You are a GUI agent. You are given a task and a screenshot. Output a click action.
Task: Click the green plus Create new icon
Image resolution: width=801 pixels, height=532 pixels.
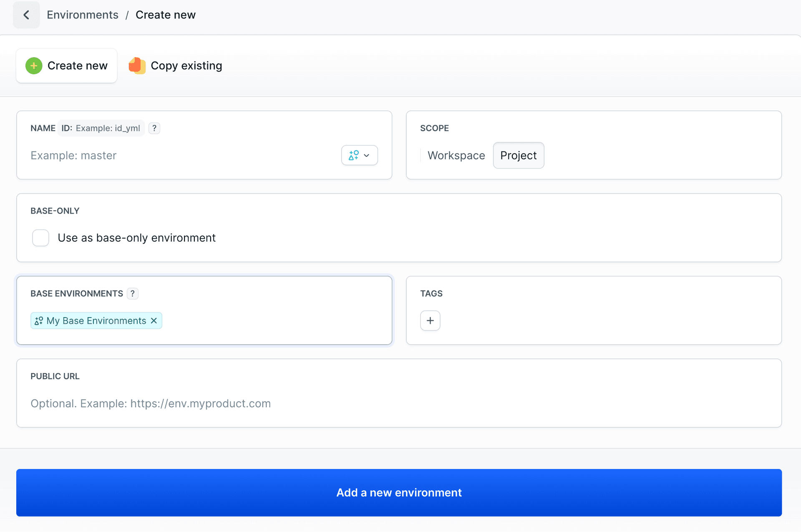pyautogui.click(x=34, y=66)
